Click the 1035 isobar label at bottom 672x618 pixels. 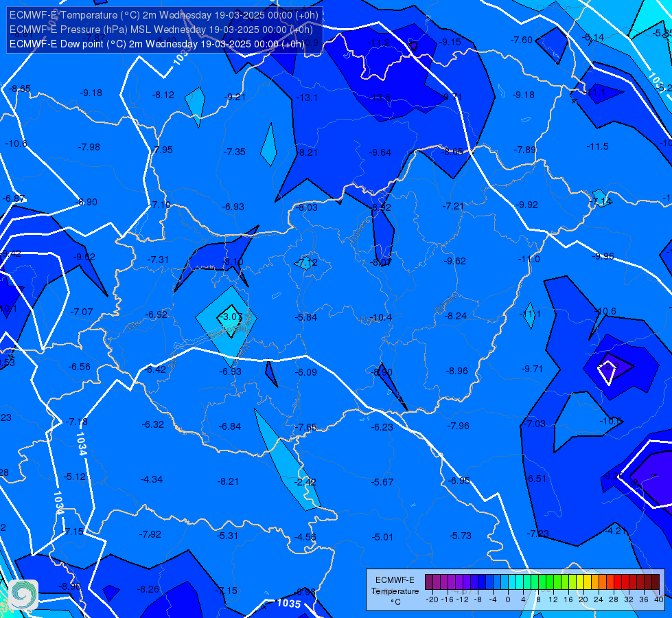click(289, 604)
